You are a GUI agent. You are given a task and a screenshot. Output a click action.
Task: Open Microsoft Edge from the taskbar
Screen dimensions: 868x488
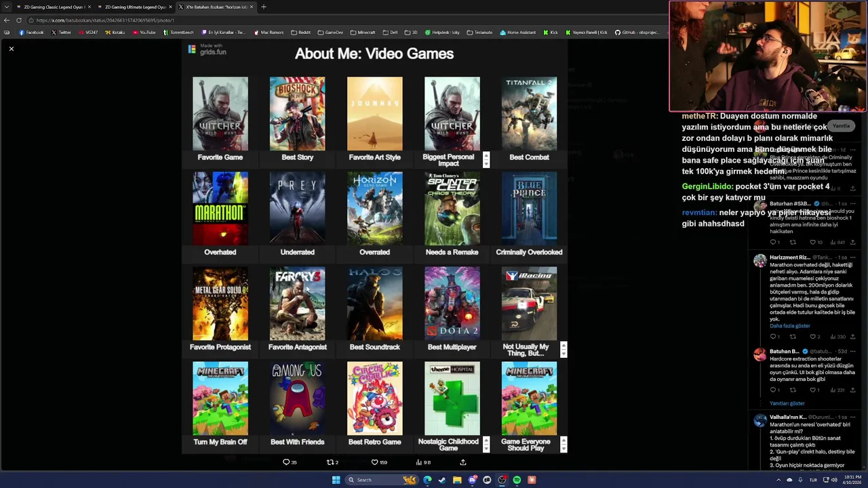[427, 480]
